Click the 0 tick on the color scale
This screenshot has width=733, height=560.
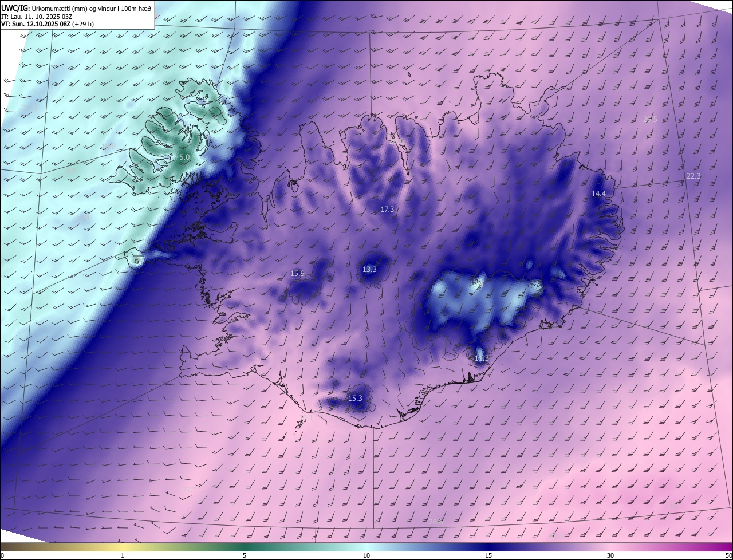[x=2, y=555]
